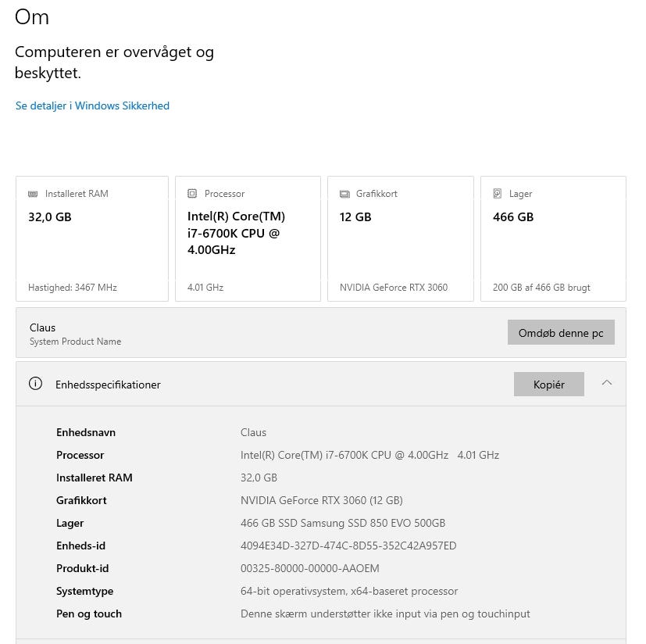
Task: Click Omdøb denne pc button
Action: point(561,333)
